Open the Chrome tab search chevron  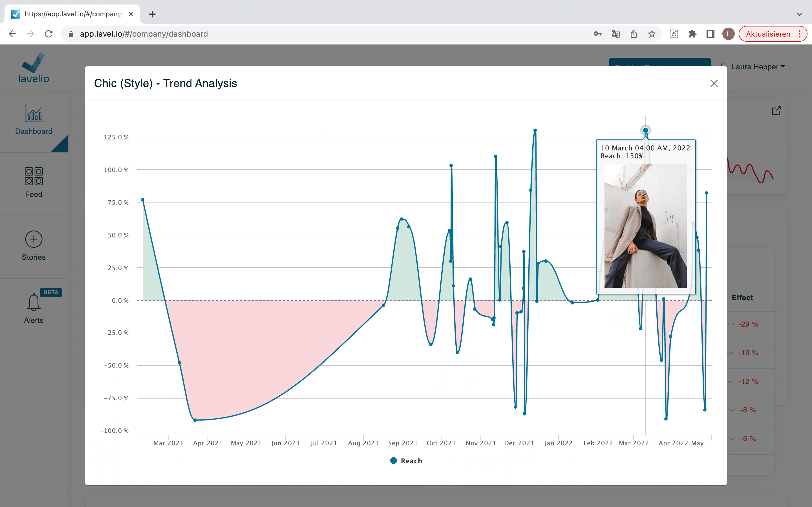[x=799, y=14]
